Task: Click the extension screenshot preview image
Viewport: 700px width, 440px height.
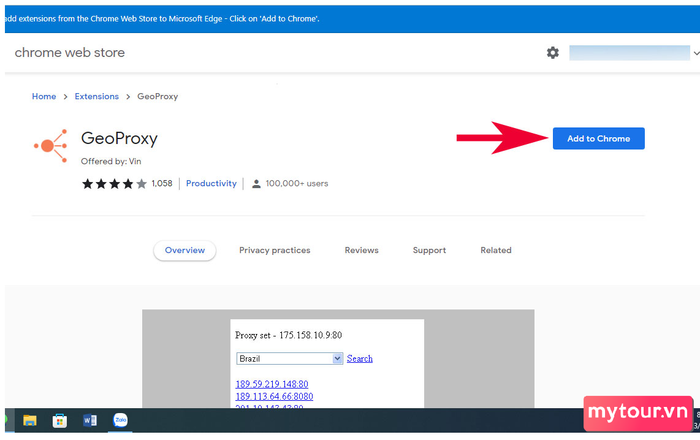Action: (x=338, y=358)
